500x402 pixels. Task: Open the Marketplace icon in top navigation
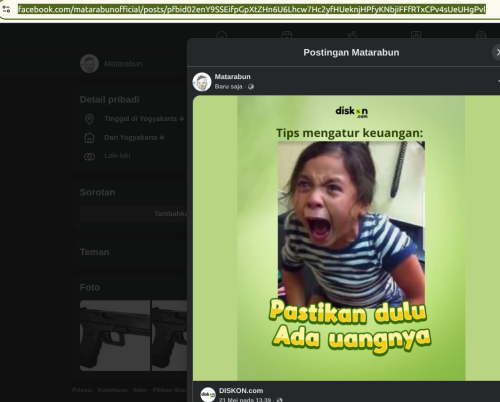click(x=416, y=35)
